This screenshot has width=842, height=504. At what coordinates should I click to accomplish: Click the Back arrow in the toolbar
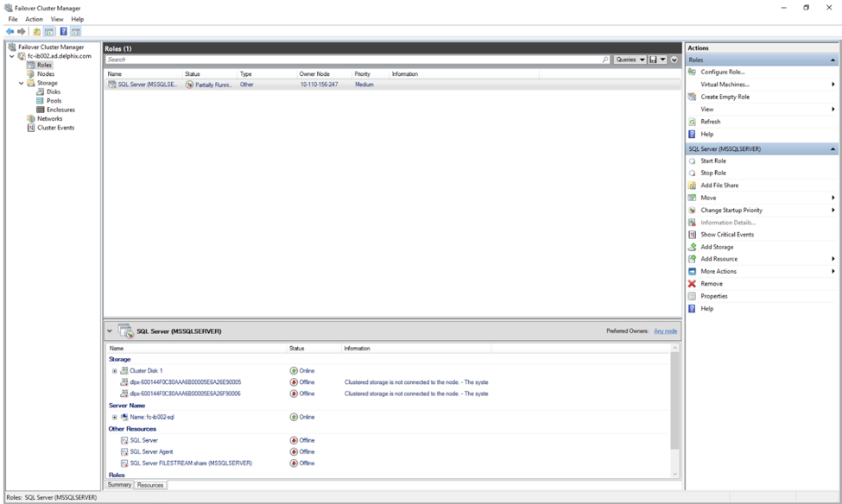click(x=9, y=32)
